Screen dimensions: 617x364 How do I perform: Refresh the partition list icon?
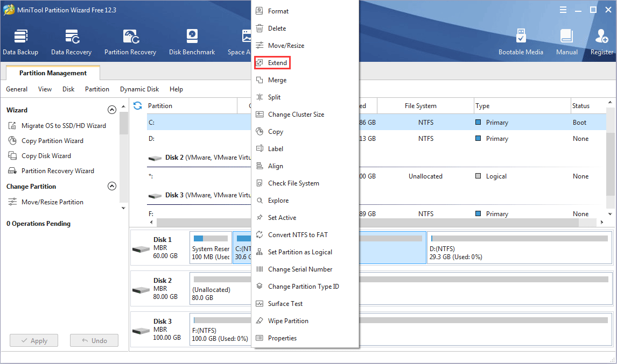[x=137, y=106]
